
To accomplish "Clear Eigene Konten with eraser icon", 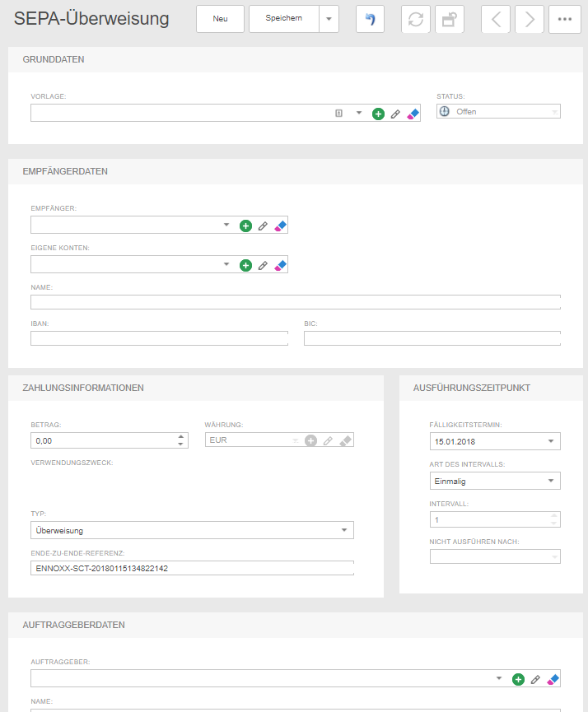I will click(280, 265).
